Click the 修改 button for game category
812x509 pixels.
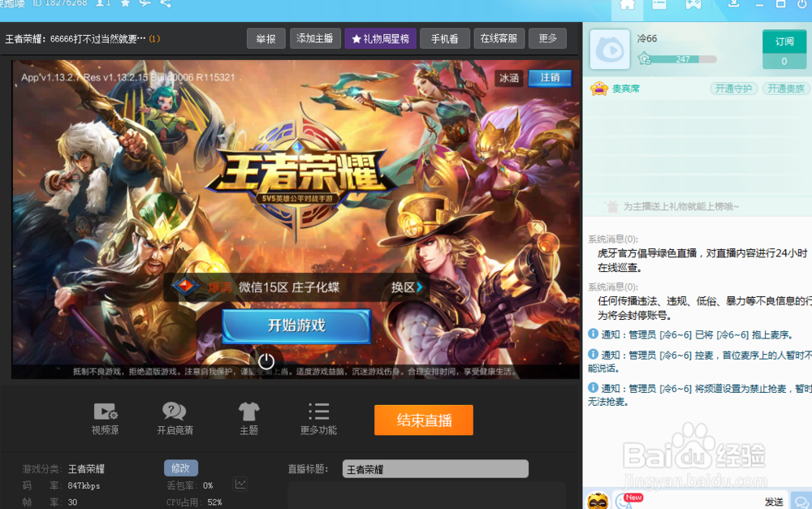click(181, 468)
